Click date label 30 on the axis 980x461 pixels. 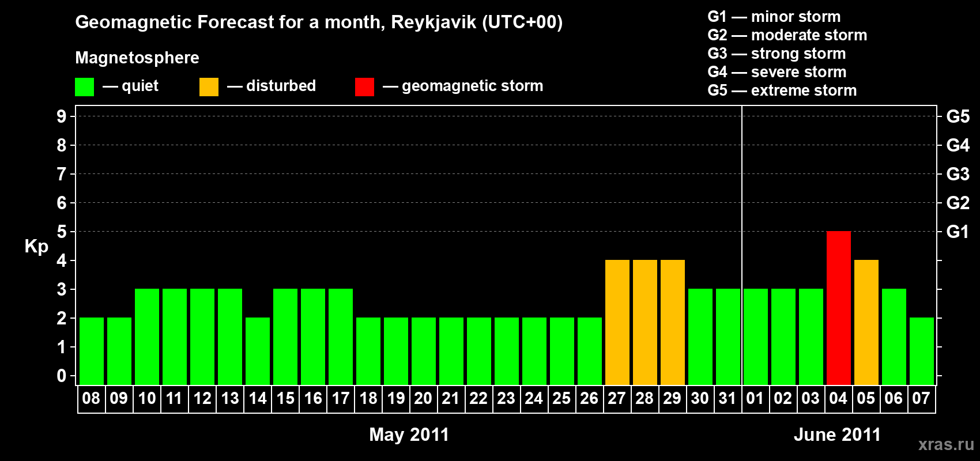[x=700, y=398]
